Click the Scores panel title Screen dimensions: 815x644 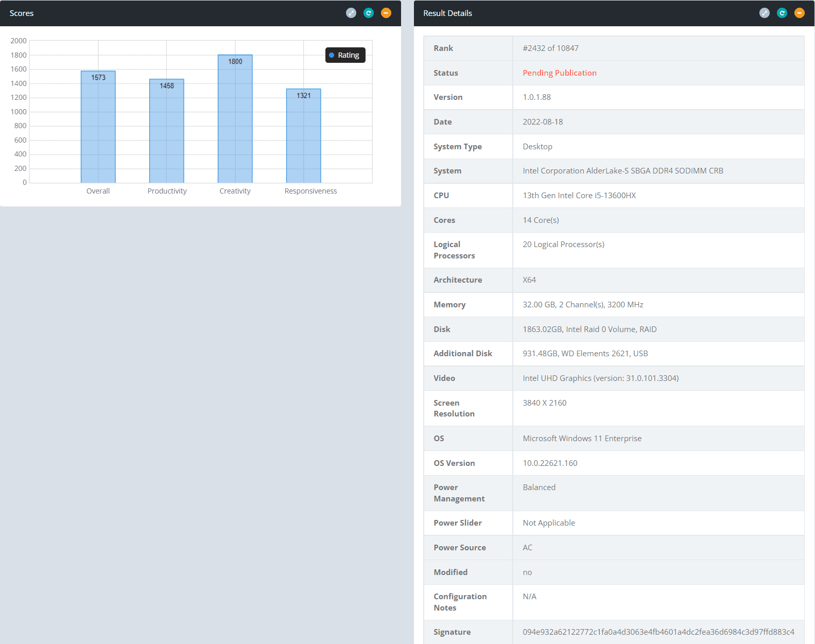pos(22,13)
